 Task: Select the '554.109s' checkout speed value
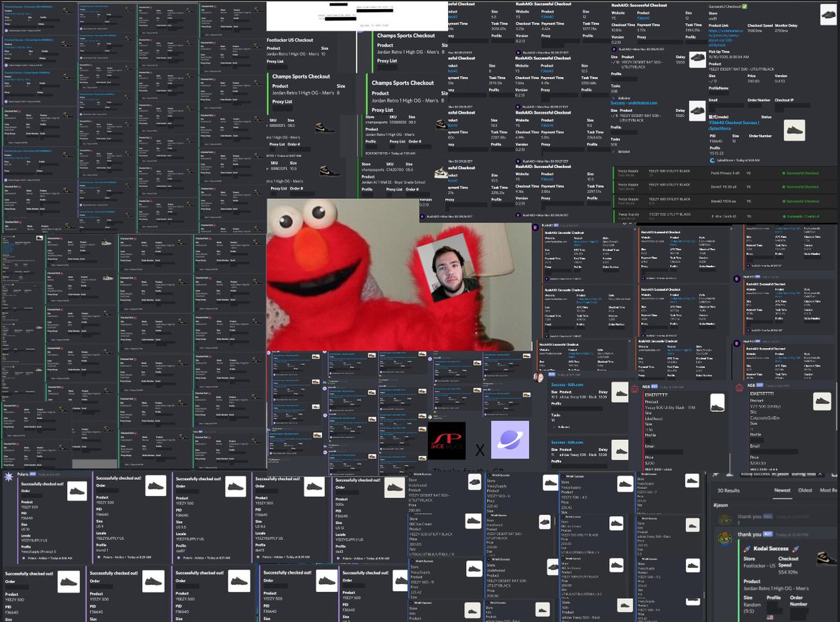click(x=789, y=574)
